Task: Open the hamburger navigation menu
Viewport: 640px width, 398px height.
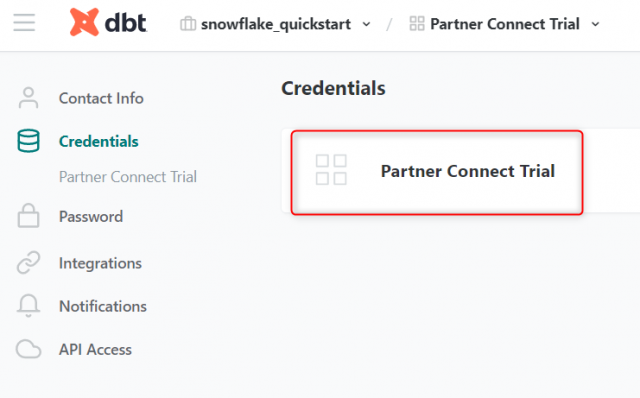Action: tap(24, 22)
